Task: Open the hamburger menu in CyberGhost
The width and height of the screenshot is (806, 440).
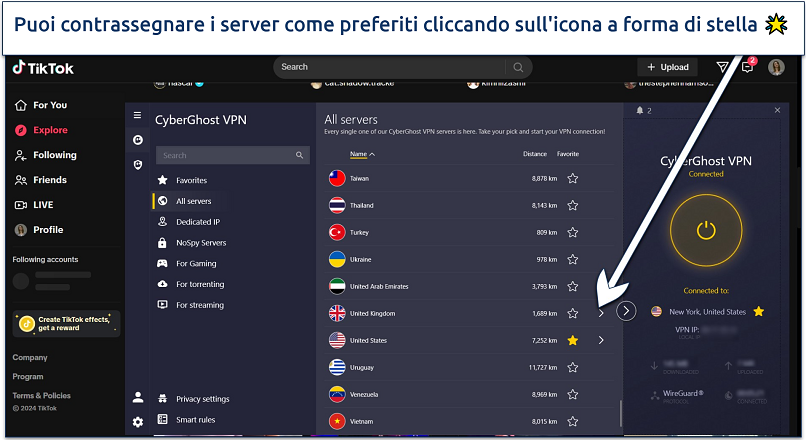Action: [x=138, y=115]
